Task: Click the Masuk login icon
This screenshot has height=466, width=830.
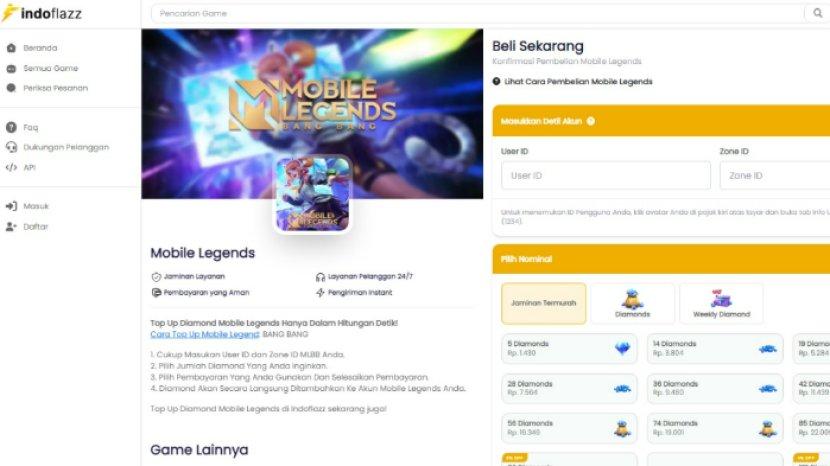Action: (x=11, y=206)
